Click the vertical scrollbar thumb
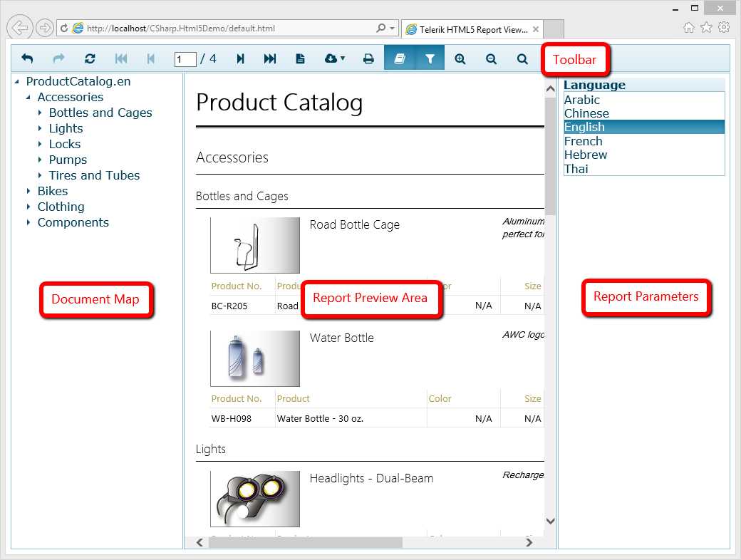Viewport: 741px width, 560px height. (x=550, y=156)
